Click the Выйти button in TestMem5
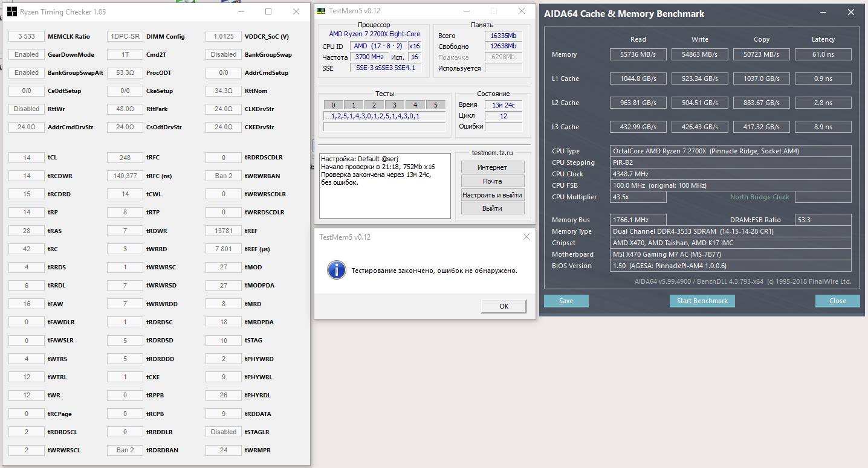The width and height of the screenshot is (868, 468). pos(492,208)
